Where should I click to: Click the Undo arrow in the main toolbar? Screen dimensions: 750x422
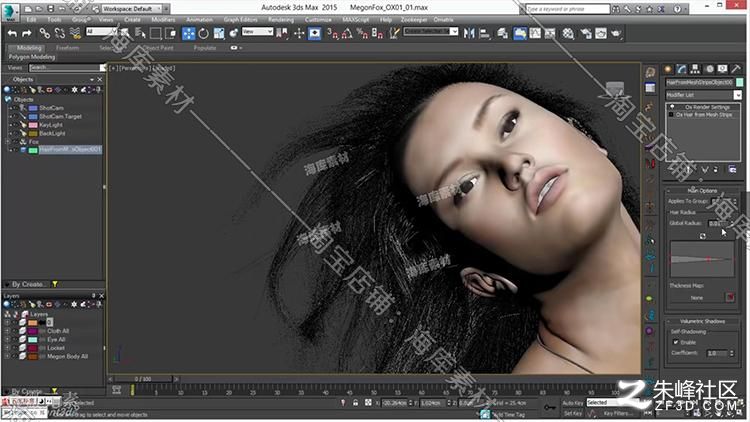[12, 33]
